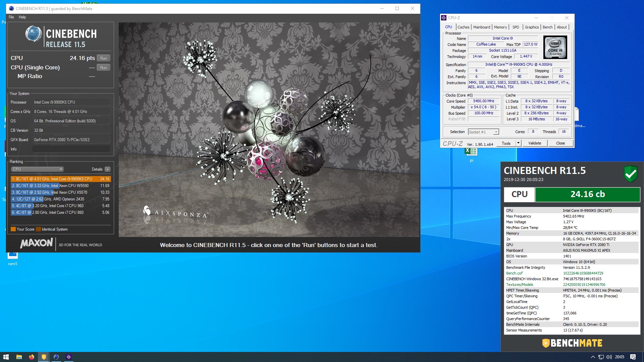Open the network status tray icon
The image size is (644, 362).
pyautogui.click(x=601, y=357)
